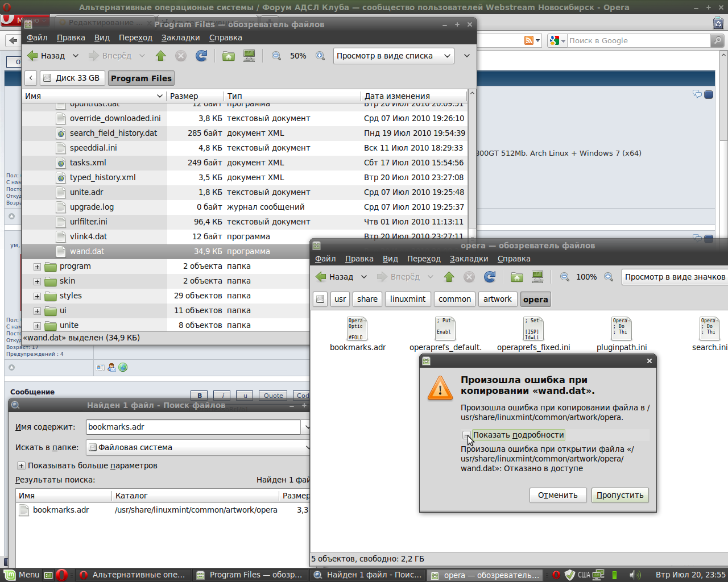The height and width of the screenshot is (582, 728).
Task: Switch to the search window taskbar entry
Action: coord(368,575)
